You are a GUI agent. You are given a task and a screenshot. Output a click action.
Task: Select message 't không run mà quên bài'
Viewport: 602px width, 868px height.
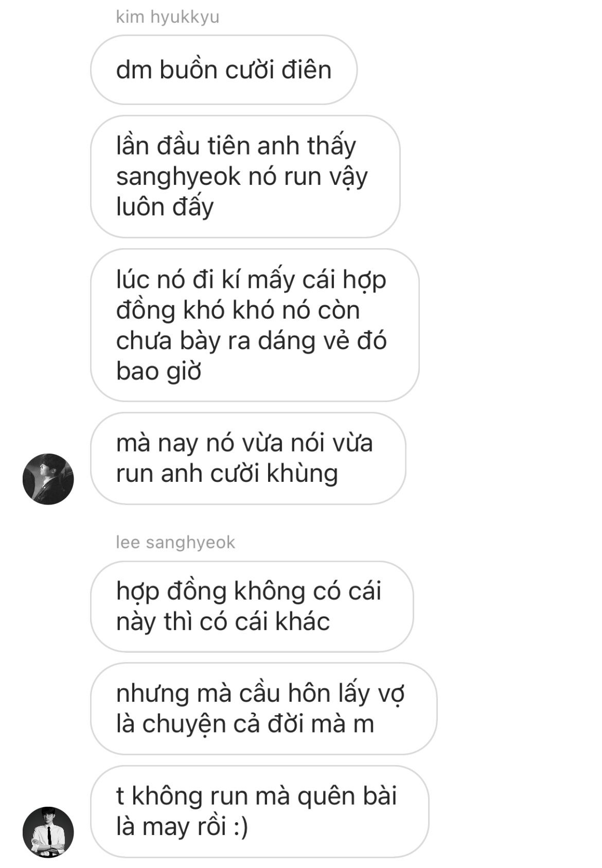259,811
